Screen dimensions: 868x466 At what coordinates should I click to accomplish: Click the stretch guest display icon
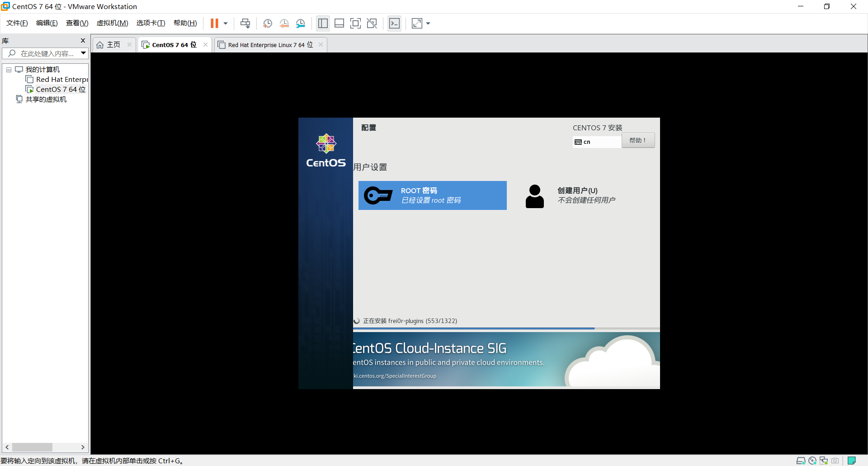417,23
